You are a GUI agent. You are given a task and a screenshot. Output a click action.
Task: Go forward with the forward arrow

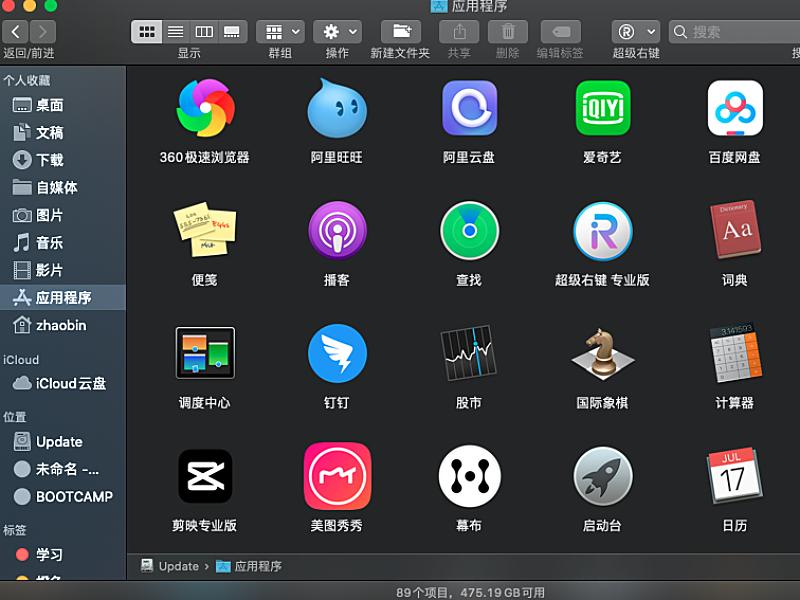pyautogui.click(x=43, y=32)
